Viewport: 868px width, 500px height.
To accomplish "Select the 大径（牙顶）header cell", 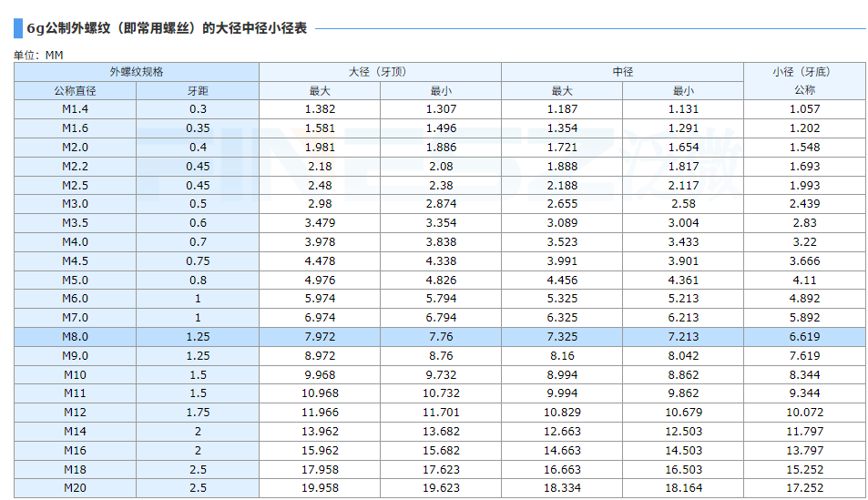I will click(x=380, y=71).
